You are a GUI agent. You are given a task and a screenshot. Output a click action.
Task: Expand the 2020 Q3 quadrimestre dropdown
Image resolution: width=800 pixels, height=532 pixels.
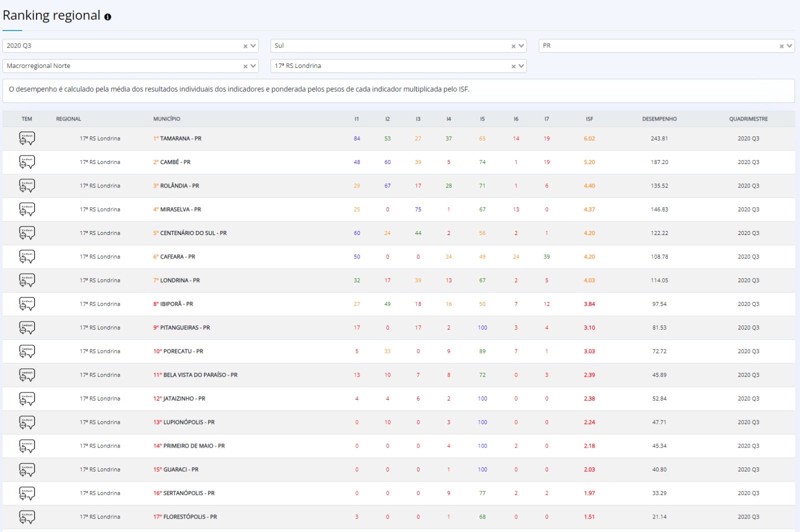[253, 45]
